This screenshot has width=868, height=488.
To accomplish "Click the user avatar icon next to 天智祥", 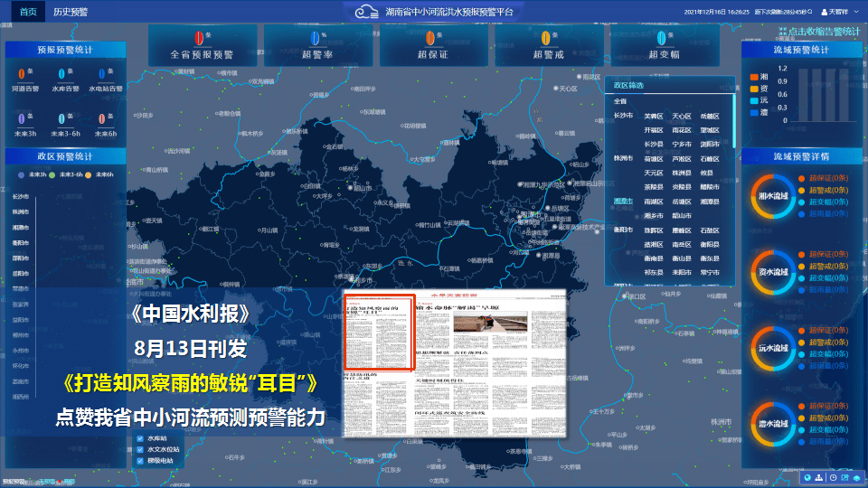I will [x=825, y=12].
